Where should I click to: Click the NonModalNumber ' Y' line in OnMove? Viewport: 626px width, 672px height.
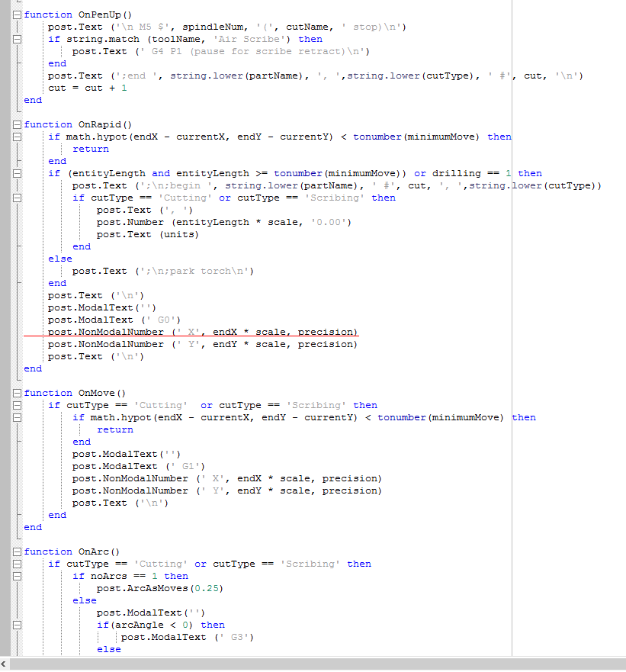pos(226,490)
